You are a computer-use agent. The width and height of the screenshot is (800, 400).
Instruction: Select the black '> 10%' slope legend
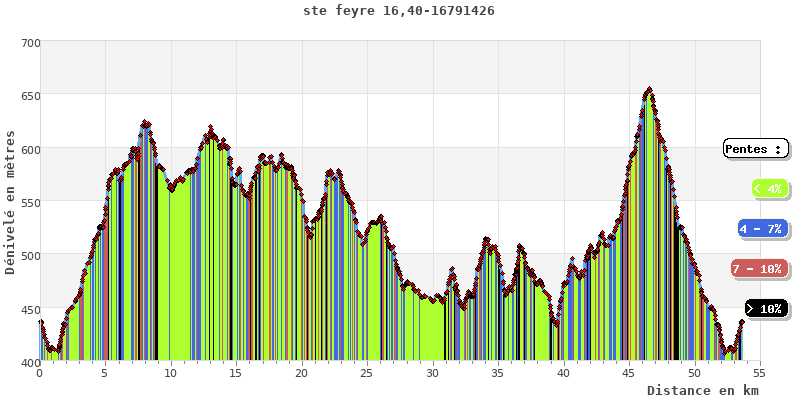[766, 309]
